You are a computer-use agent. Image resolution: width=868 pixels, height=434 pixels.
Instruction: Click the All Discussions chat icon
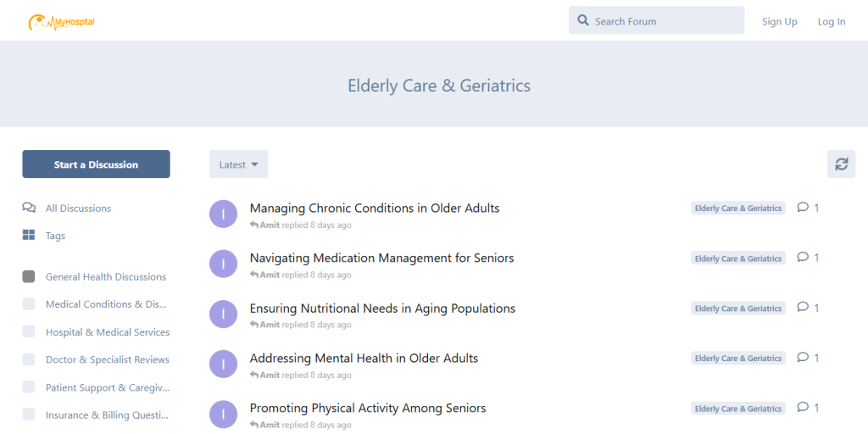[x=29, y=209]
